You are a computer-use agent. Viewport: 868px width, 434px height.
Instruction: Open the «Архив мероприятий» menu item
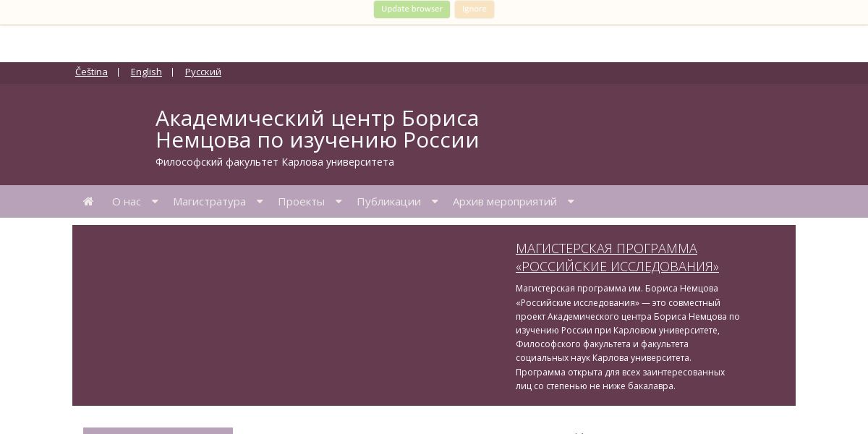[505, 202]
